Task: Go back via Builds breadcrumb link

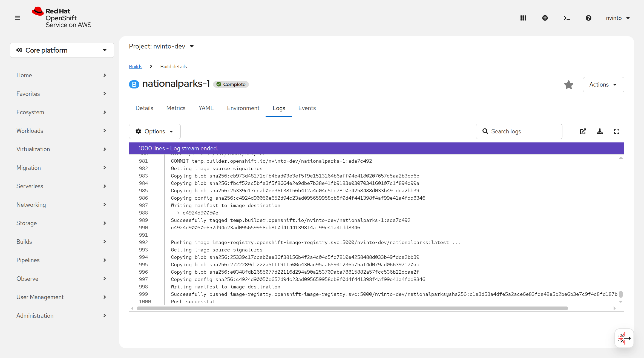Action: point(136,67)
